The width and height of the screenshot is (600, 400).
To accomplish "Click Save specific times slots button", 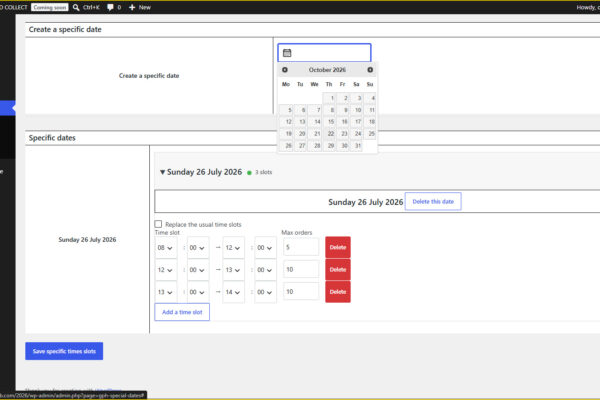I will pos(64,351).
